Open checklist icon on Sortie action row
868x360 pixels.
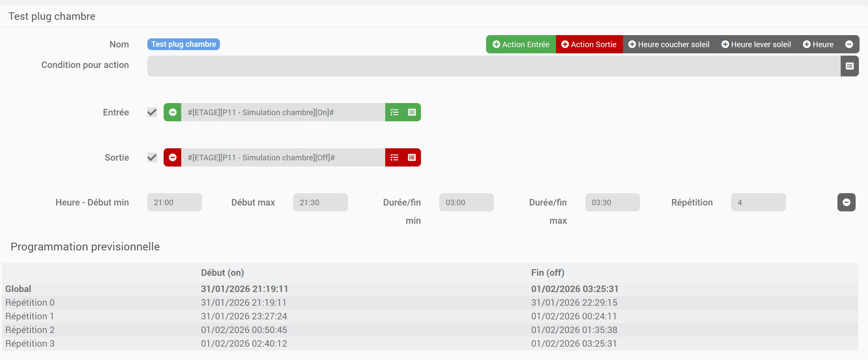click(x=394, y=157)
